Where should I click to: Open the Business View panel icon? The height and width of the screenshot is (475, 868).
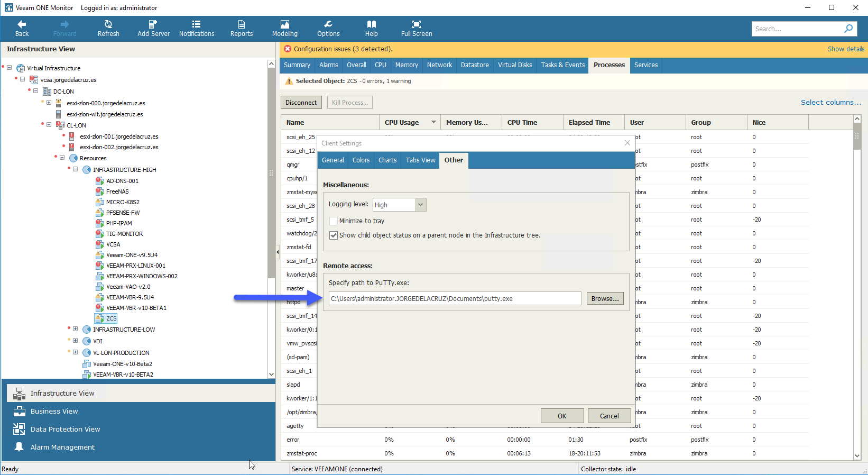(19, 412)
